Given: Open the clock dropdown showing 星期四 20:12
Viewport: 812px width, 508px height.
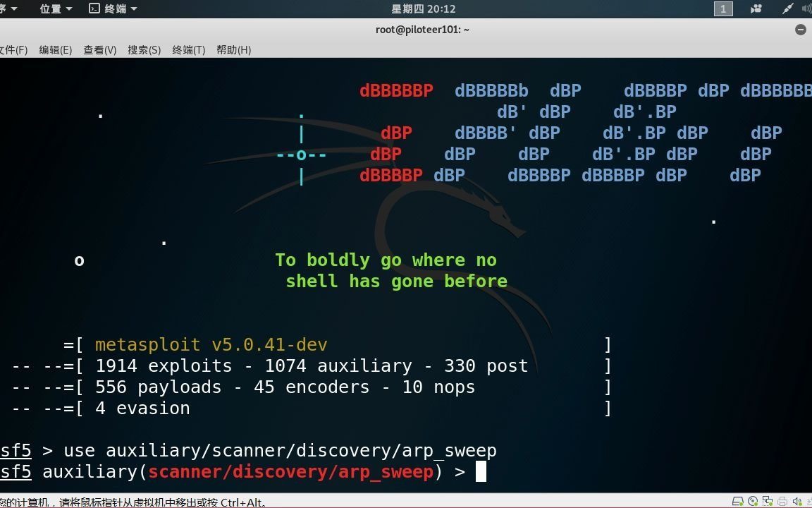Looking at the screenshot, I should [x=422, y=9].
